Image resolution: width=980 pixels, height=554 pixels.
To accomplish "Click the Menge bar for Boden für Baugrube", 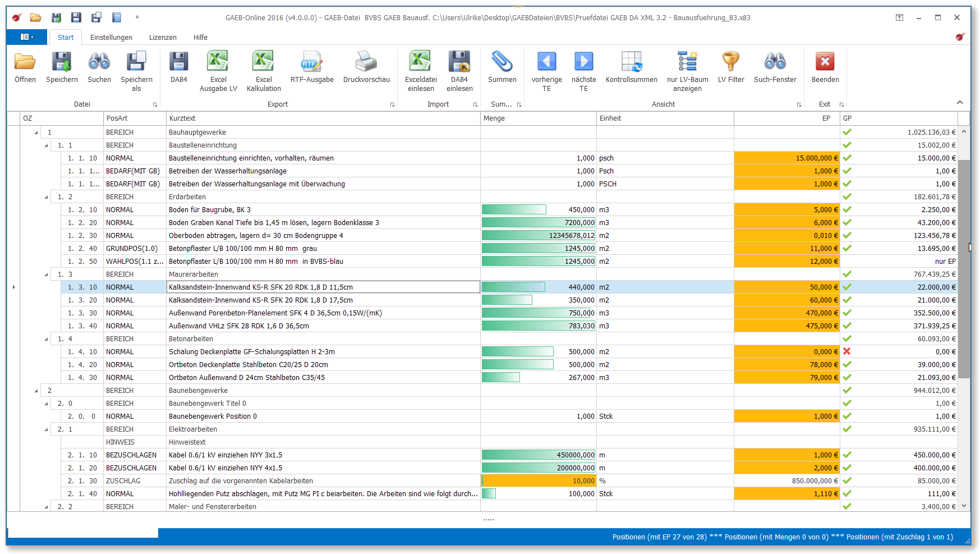I will (513, 210).
